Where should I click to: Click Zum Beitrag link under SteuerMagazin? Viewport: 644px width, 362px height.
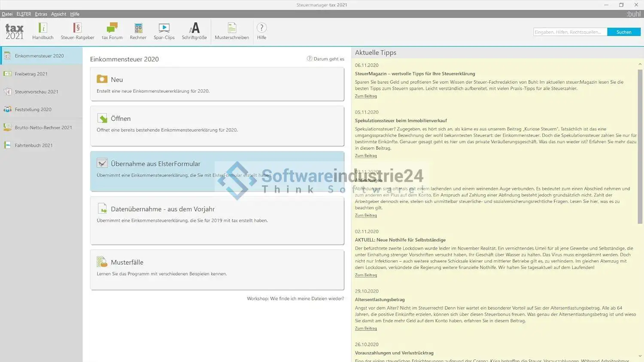click(366, 96)
